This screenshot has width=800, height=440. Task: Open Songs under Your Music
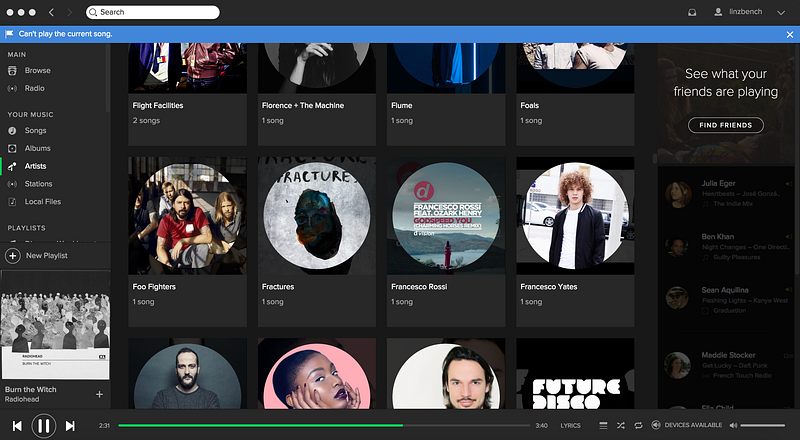click(35, 131)
